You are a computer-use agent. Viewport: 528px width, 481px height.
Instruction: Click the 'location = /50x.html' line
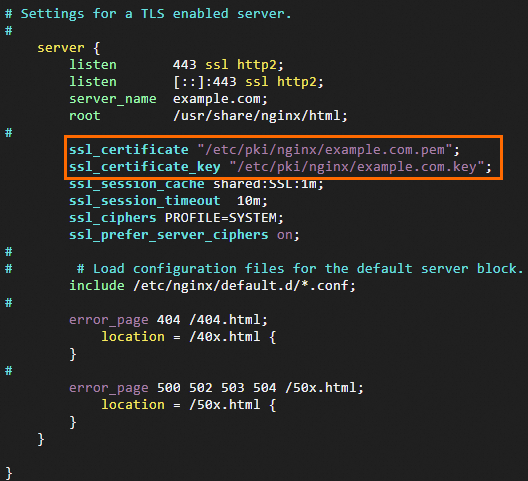click(x=189, y=405)
